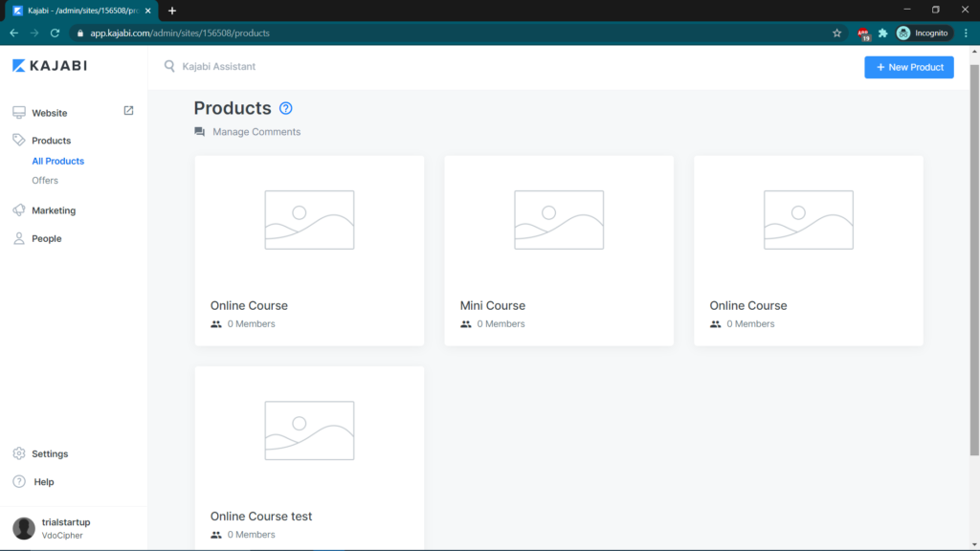Click the People person icon

19,238
